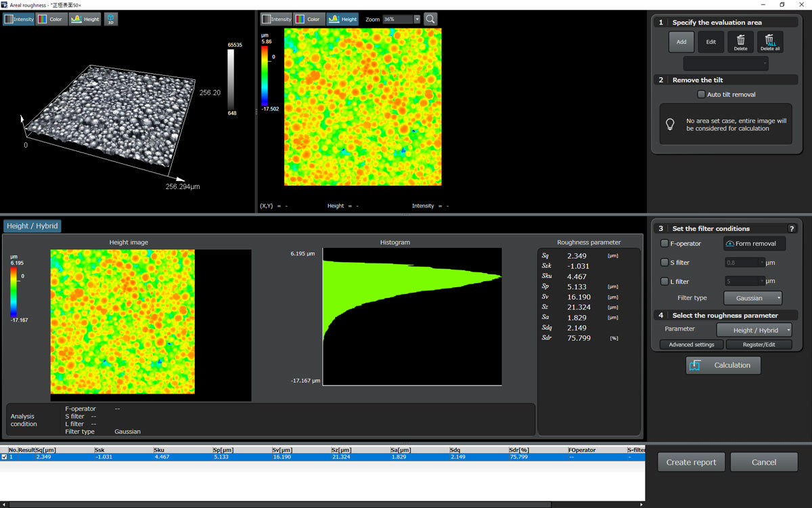Viewport: 812px width, 508px height.
Task: Switch left viewer to Height tab
Action: click(85, 20)
